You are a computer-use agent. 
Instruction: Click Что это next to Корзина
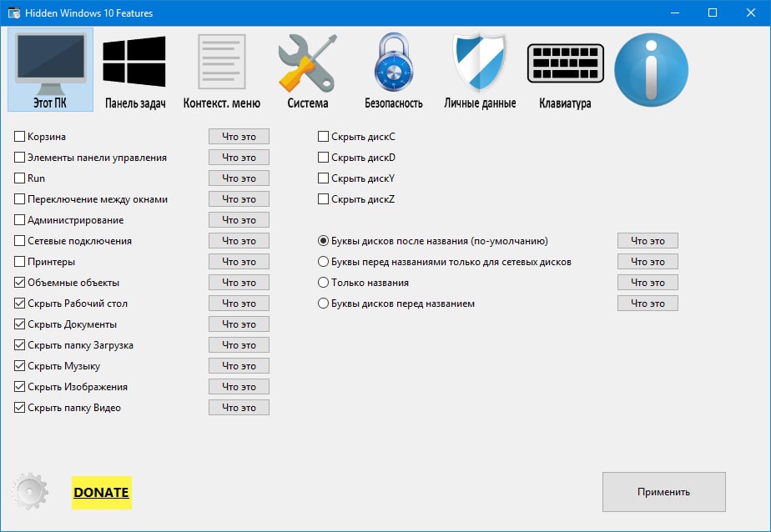(x=239, y=137)
